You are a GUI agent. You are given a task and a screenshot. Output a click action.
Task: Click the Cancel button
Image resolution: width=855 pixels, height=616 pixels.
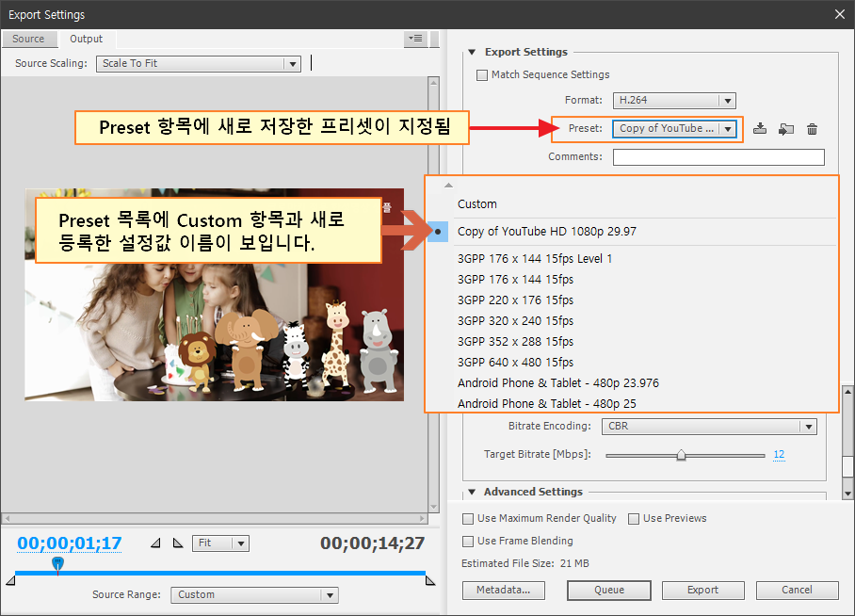797,591
